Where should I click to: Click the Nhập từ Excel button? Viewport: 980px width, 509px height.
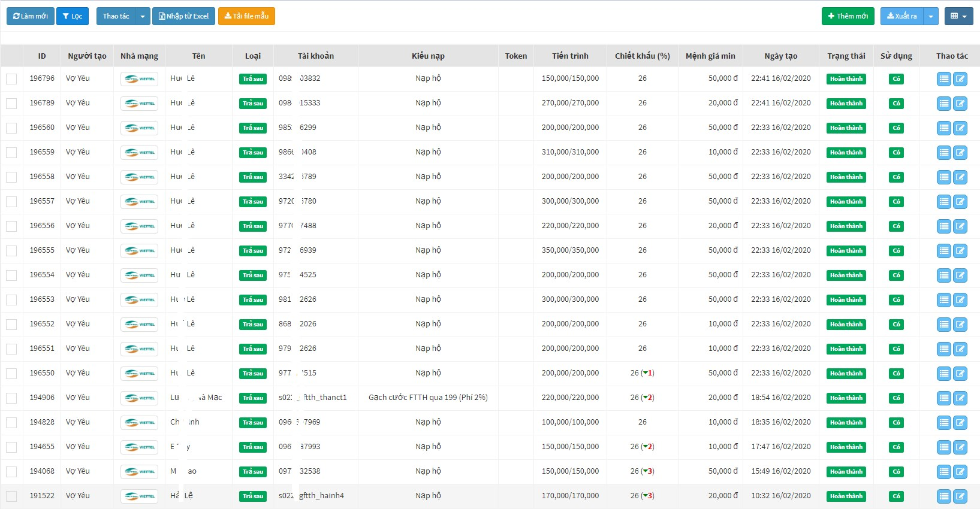click(x=184, y=16)
